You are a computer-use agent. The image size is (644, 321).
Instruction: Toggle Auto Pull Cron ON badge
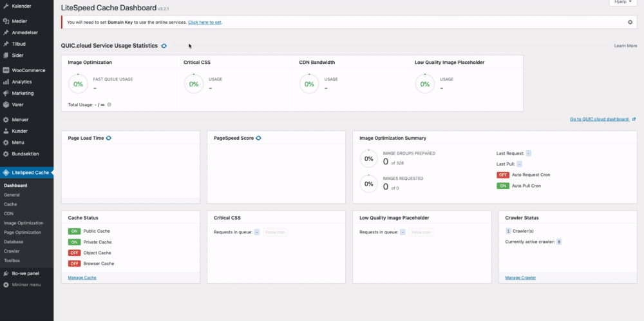[x=503, y=186]
